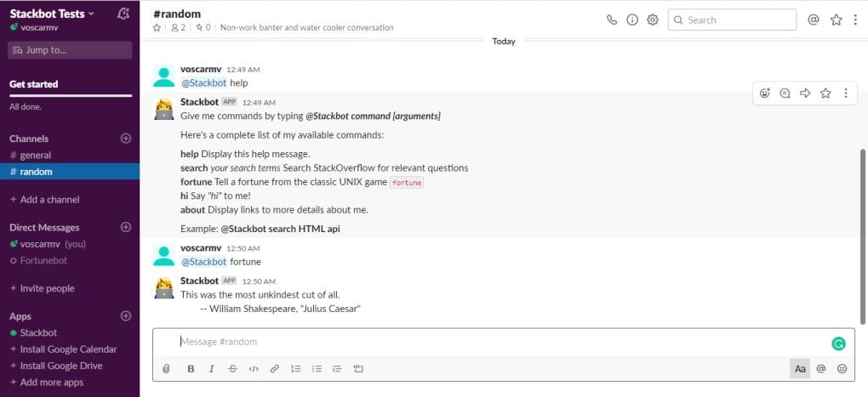Share message using the arrow icon
This screenshot has width=868, height=397.
805,94
